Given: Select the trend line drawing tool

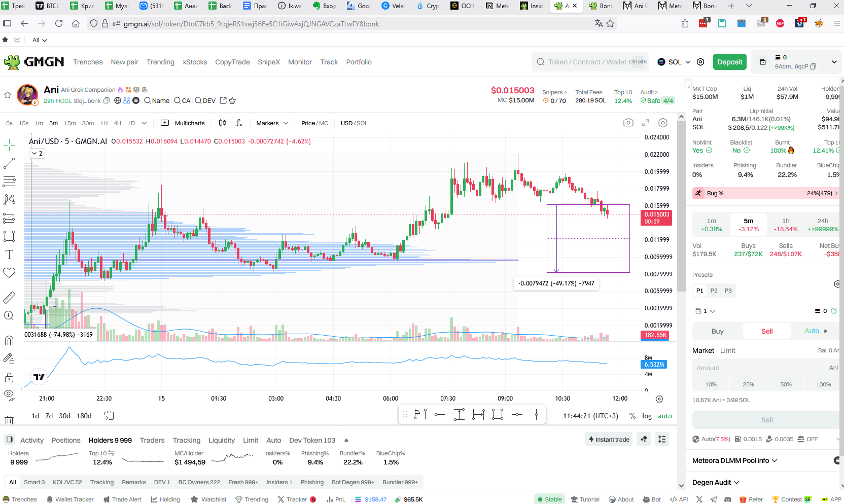Looking at the screenshot, I should pyautogui.click(x=9, y=163).
